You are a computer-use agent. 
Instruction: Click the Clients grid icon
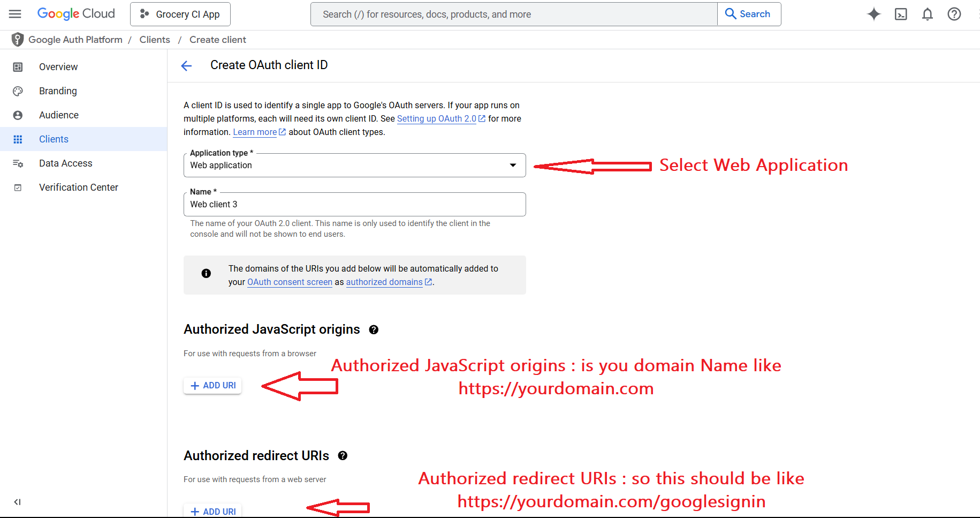[18, 139]
